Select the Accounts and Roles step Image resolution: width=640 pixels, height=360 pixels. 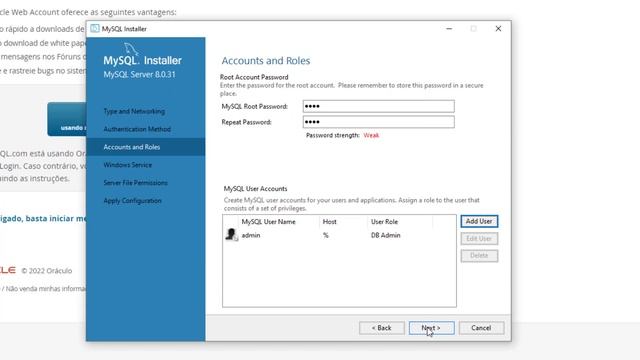coord(145,147)
